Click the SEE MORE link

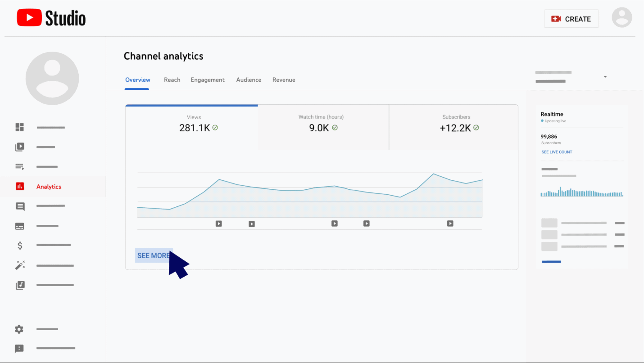coord(153,255)
